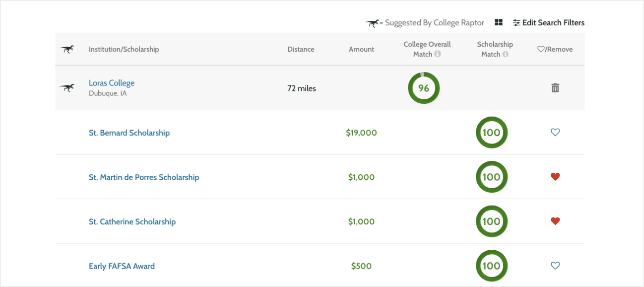Viewport: 644px width, 287px height.
Task: Click the Suggested By College Raptor legend icon
Action: tap(372, 23)
